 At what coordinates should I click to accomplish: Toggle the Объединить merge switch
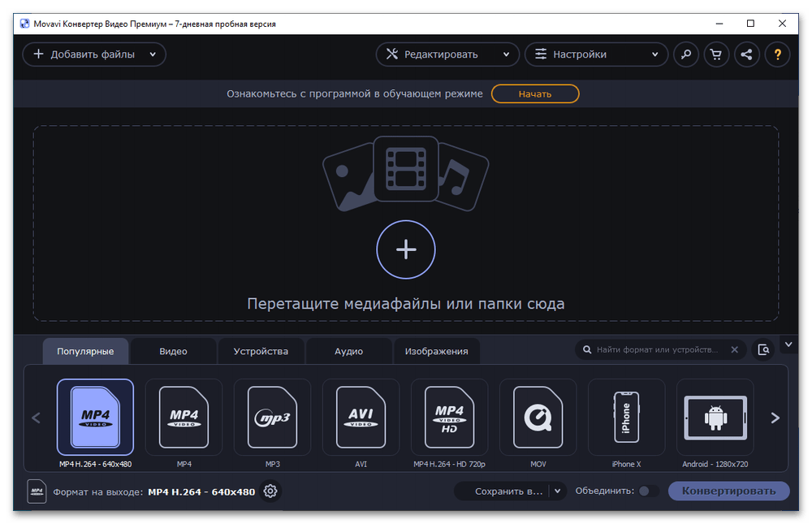tap(648, 491)
